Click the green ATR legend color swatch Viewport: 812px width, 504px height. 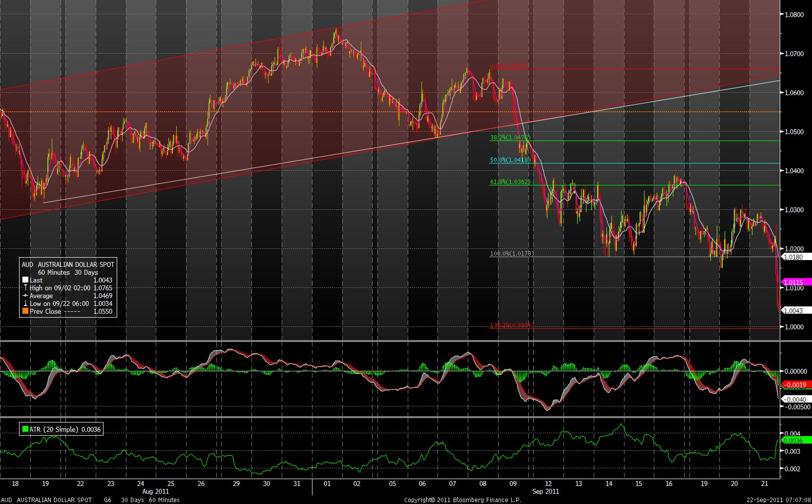click(25, 429)
